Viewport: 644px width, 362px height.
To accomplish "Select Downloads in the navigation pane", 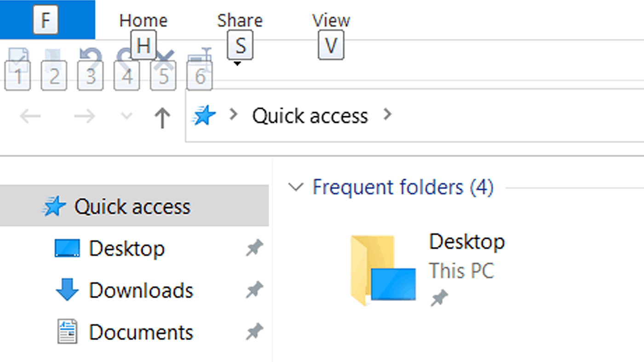I will pyautogui.click(x=141, y=290).
